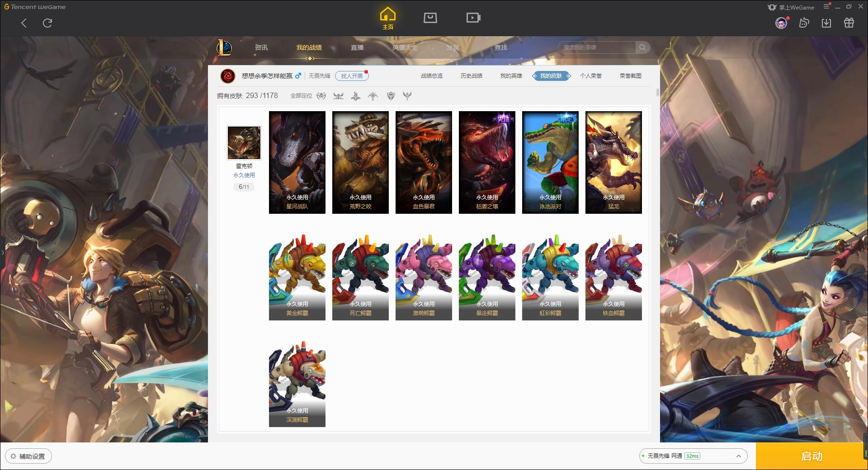This screenshot has width=868, height=470.
Task: Open the 泳池派对 skin card
Action: [x=550, y=162]
